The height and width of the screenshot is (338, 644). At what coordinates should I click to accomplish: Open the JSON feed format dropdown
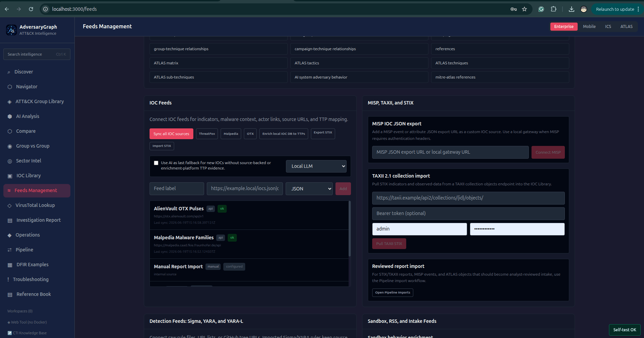309,189
